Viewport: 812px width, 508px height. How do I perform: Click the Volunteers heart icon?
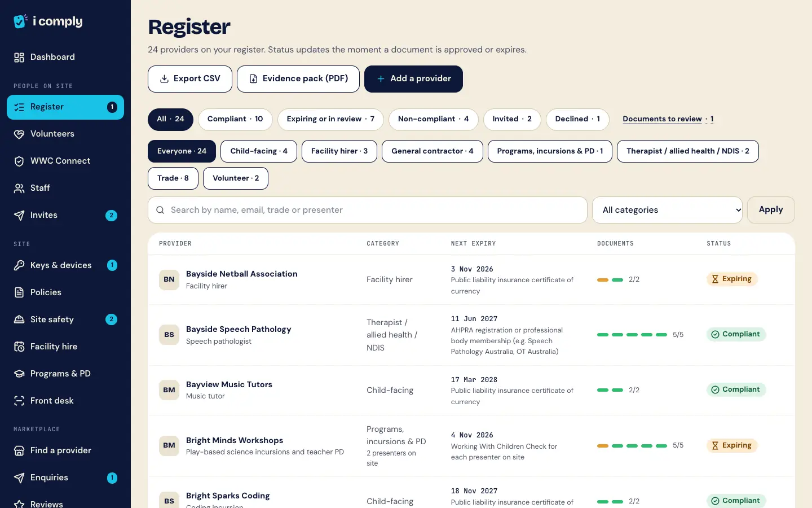pyautogui.click(x=19, y=134)
